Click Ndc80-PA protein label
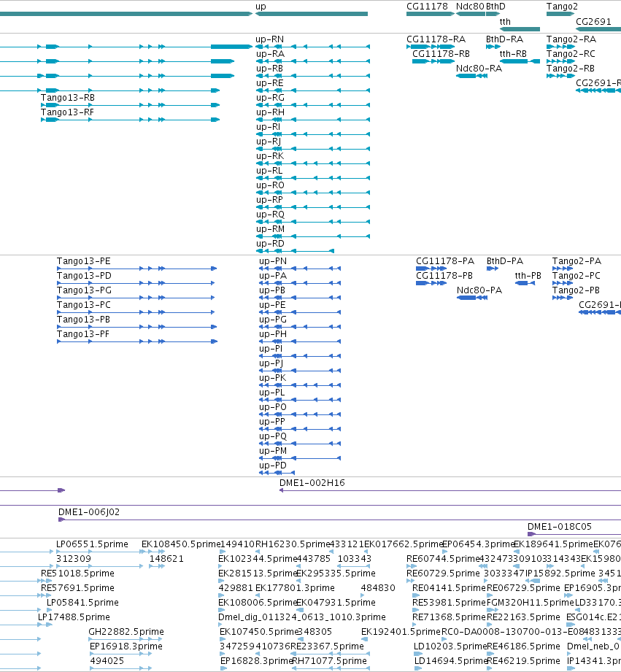Viewport: 621px width, 672px height. pos(479,290)
